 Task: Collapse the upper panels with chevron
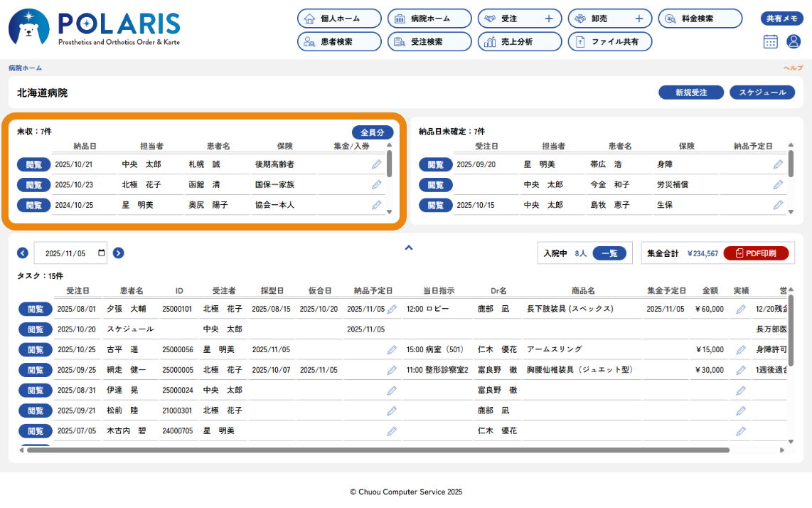tap(408, 248)
